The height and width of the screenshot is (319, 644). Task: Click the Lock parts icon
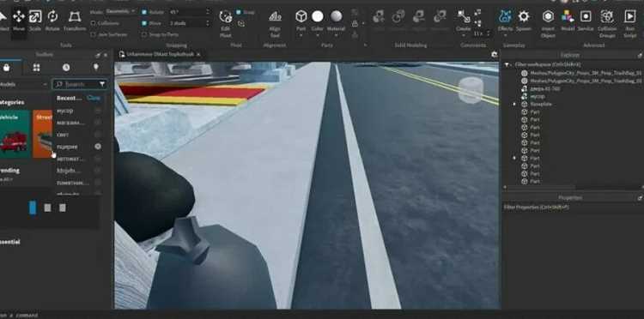[x=355, y=23]
